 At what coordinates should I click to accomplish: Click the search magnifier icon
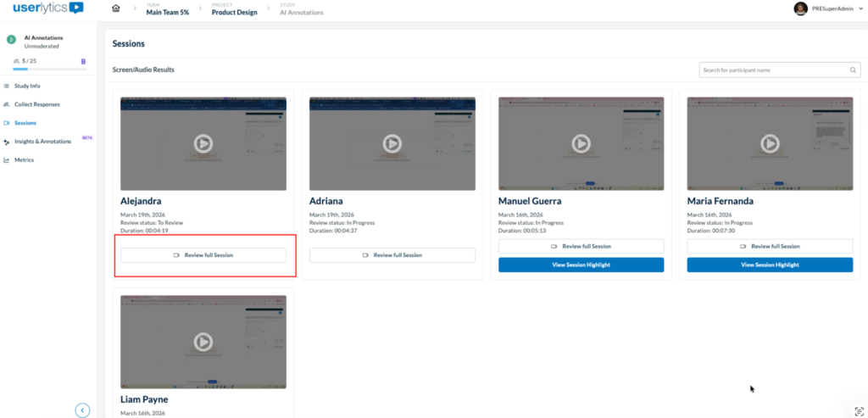(853, 70)
